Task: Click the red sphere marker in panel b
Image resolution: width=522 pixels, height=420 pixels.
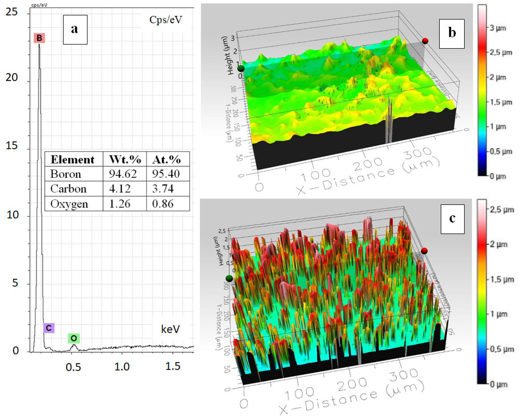Action: coord(425,41)
